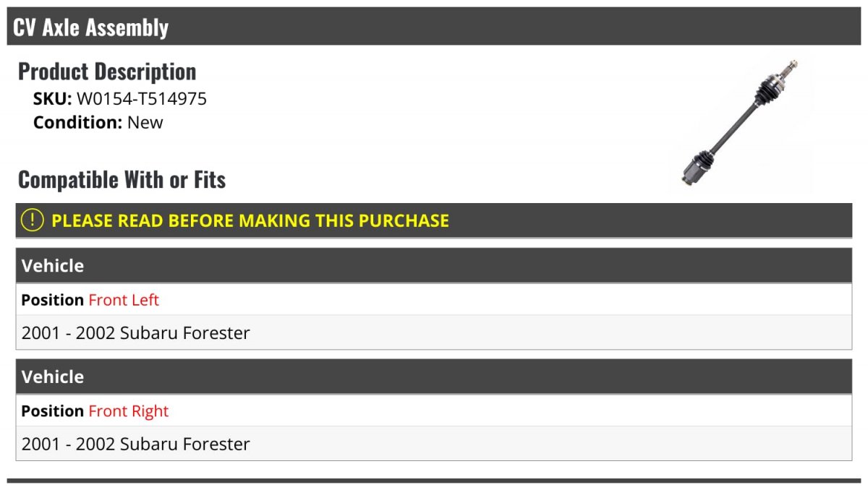This screenshot has width=868, height=490.
Task: Click the Position label in second vehicle table
Action: click(53, 411)
